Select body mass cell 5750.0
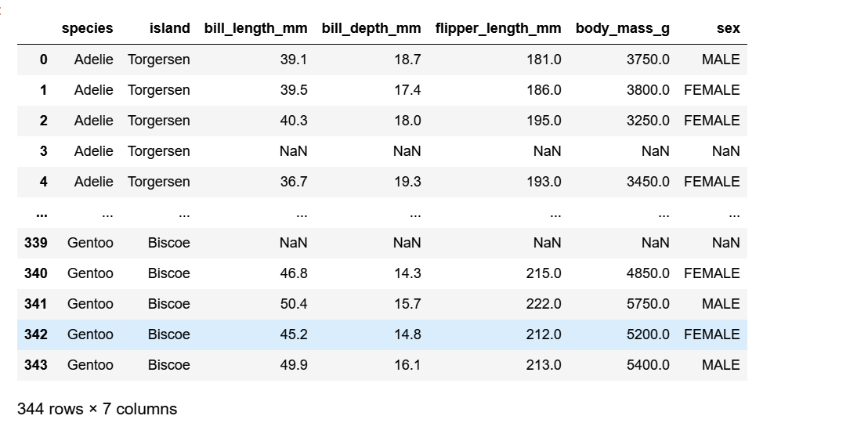 pyautogui.click(x=648, y=304)
